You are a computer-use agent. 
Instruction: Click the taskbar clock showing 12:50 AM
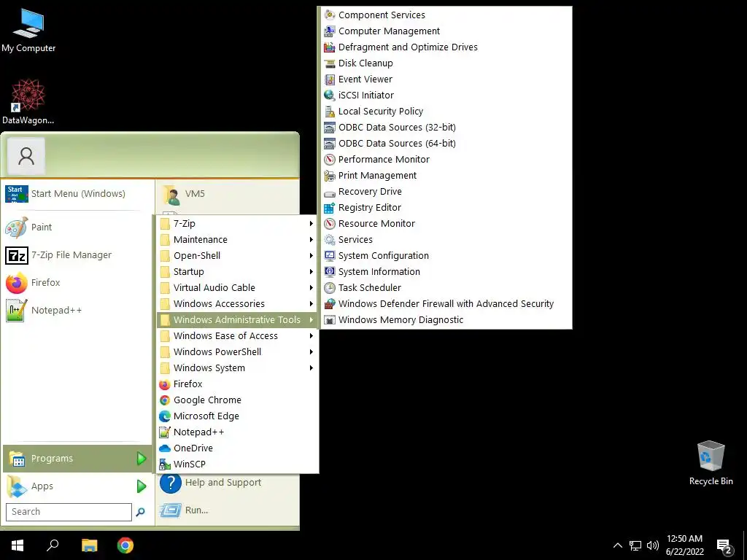[x=684, y=545]
